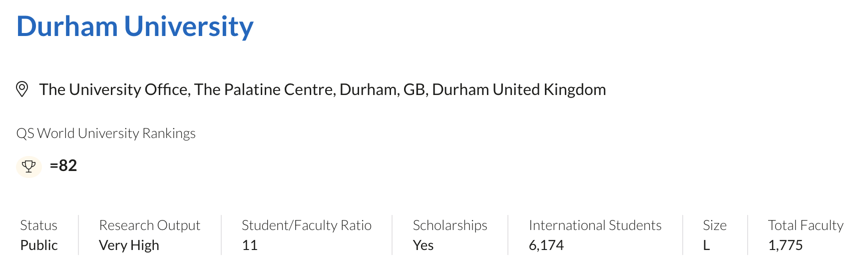
Task: Click the L size value
Action: tap(706, 245)
